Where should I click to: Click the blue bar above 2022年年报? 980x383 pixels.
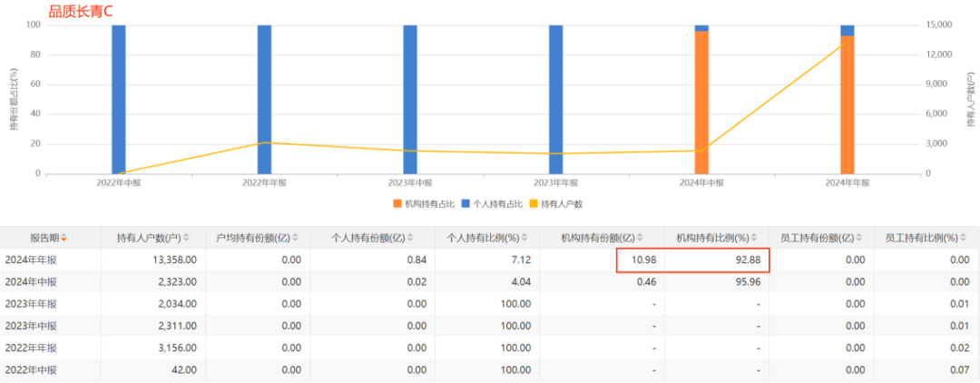pos(264,99)
